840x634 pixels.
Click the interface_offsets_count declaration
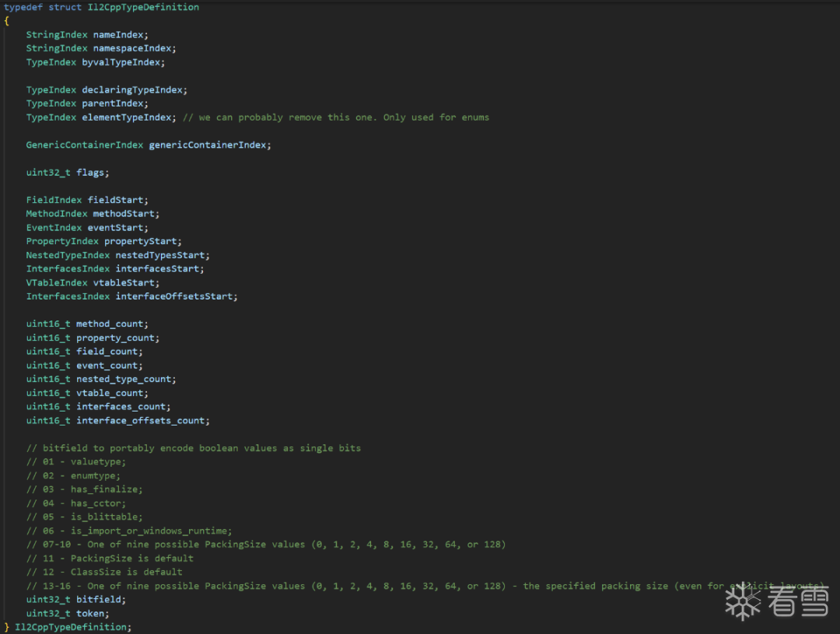pos(118,421)
